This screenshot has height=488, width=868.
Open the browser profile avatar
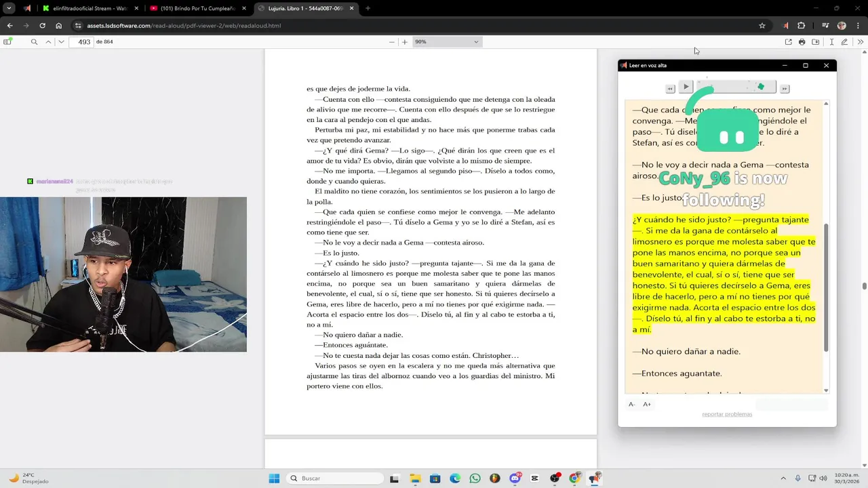click(x=842, y=26)
